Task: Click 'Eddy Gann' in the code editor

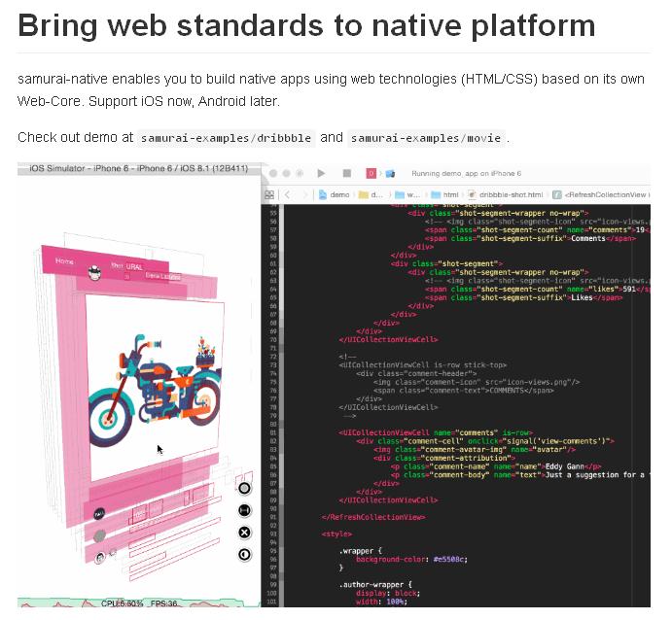Action: pos(564,466)
